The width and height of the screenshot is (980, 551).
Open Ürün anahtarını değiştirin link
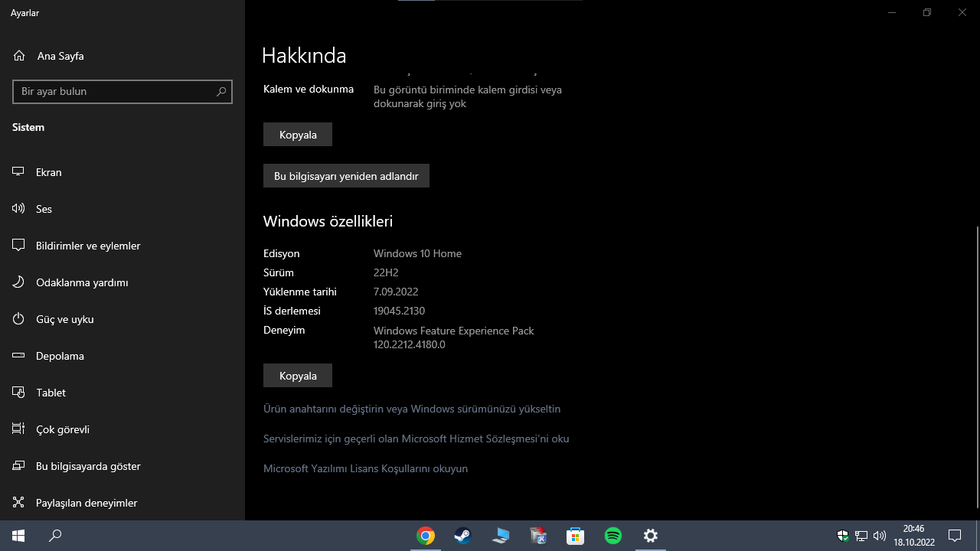pyautogui.click(x=412, y=409)
